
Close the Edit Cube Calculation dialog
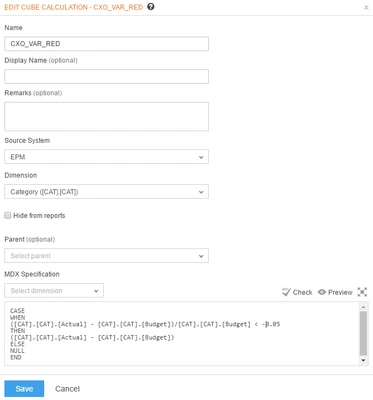tap(366, 7)
